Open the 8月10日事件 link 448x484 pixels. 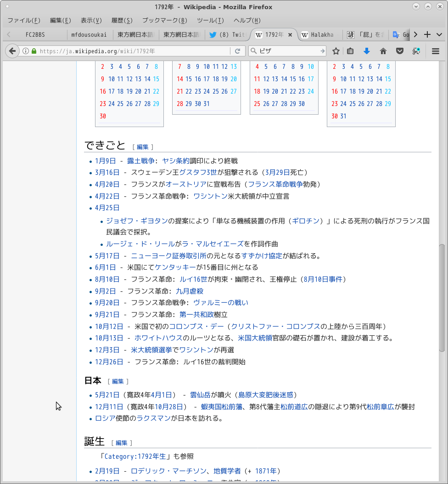tap(323, 279)
